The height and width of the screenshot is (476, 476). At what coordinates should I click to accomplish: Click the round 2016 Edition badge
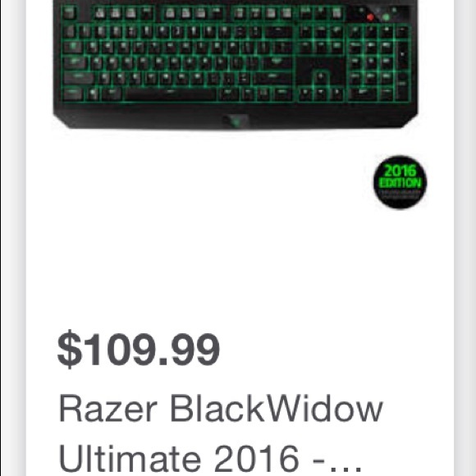400,182
